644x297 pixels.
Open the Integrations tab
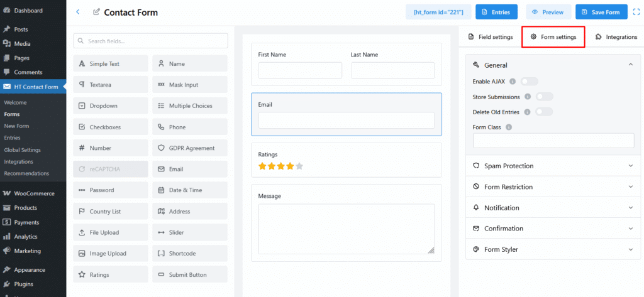(616, 37)
